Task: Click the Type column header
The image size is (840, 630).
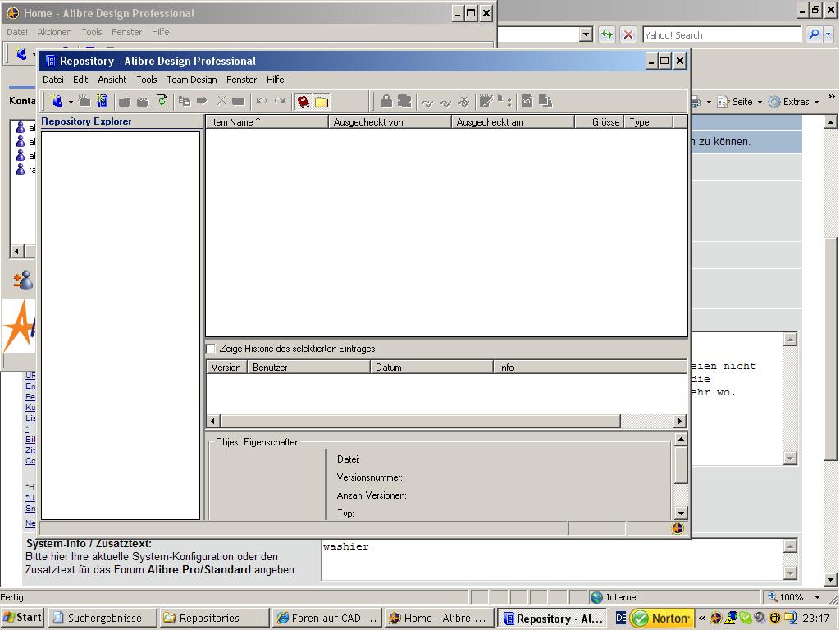Action: tap(648, 121)
